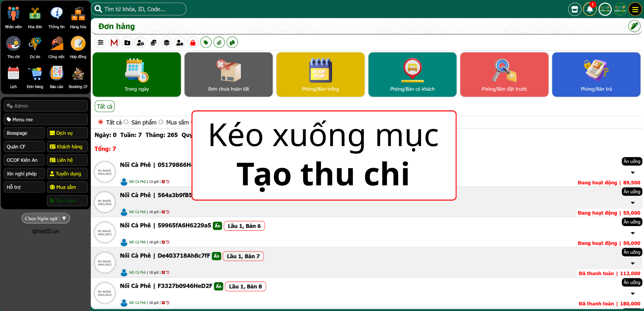Expand the arrow on the 89,500 order
The height and width of the screenshot is (311, 644).
point(633,173)
